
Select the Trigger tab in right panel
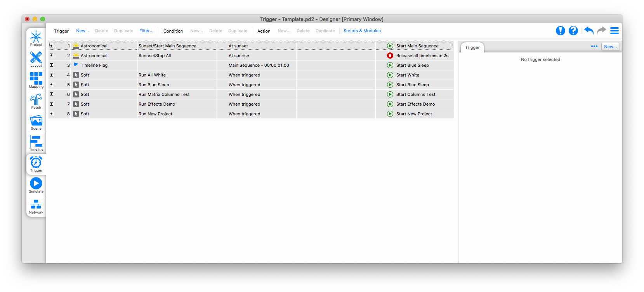[x=472, y=47]
